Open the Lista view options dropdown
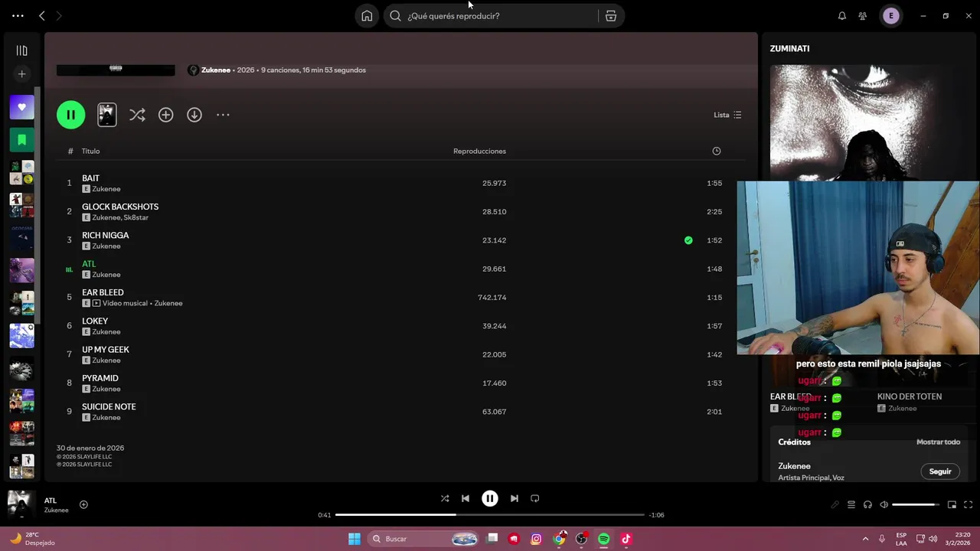 [727, 115]
